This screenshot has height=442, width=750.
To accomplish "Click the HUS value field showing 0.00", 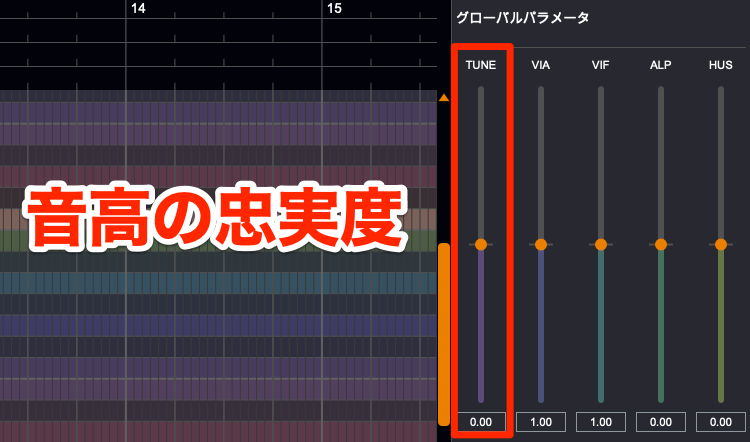I will click(721, 422).
